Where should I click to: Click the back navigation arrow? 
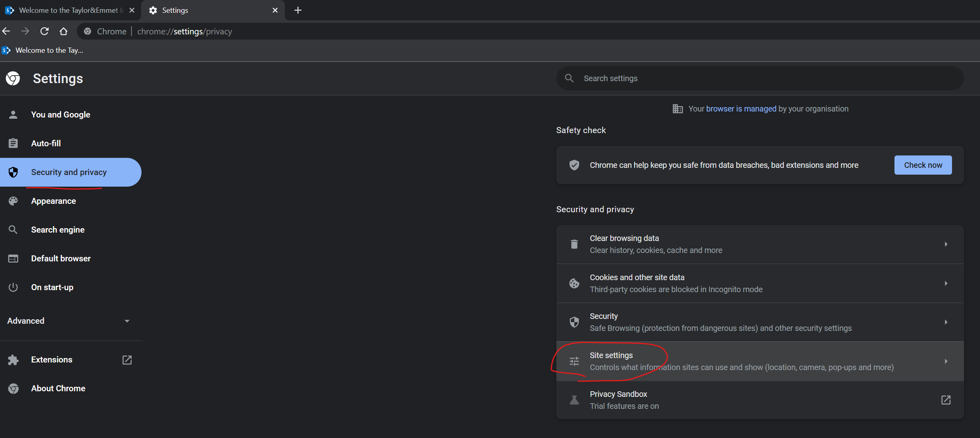pyautogui.click(x=6, y=31)
